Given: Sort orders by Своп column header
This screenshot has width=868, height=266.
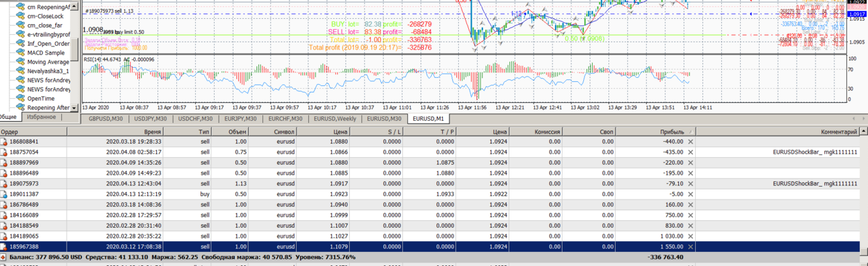Looking at the screenshot, I should tap(589, 132).
